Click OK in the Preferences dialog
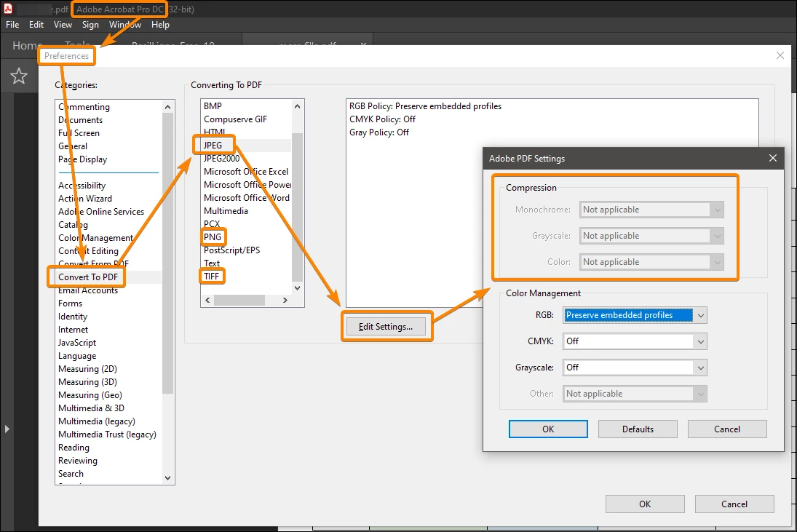The image size is (797, 532). [645, 504]
